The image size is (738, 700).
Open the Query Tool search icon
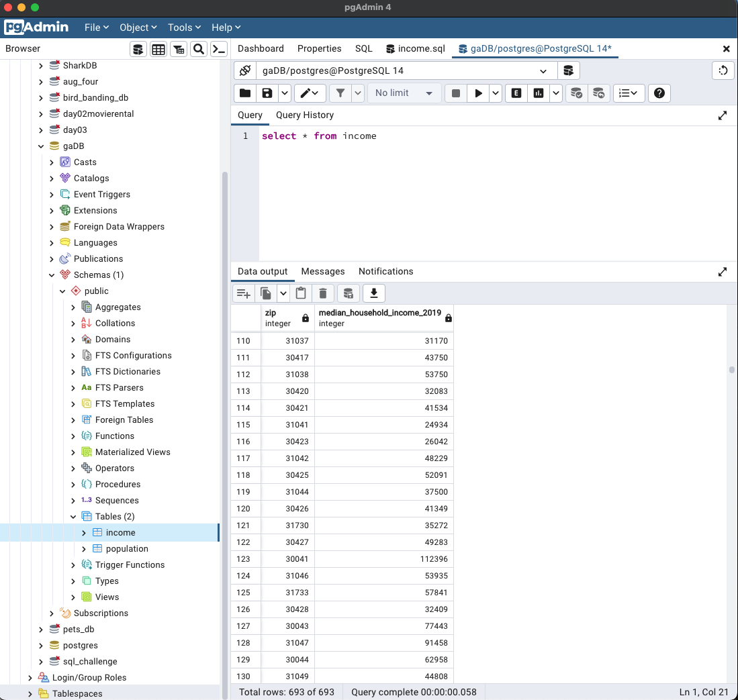[199, 48]
